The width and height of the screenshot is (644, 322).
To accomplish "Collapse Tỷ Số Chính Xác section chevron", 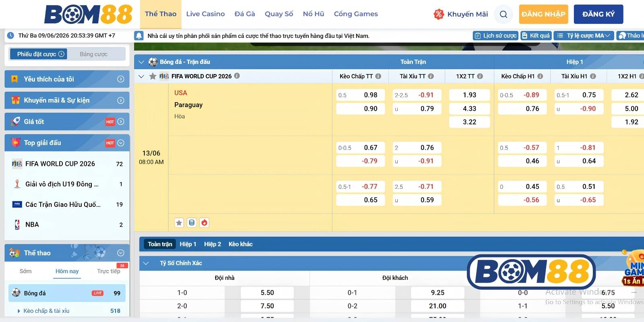I will coord(146,263).
